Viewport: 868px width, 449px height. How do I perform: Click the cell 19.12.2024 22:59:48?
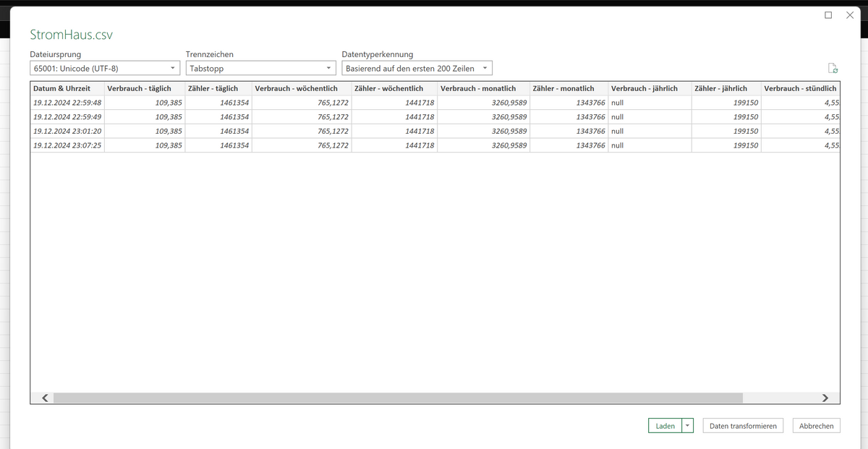click(x=67, y=103)
